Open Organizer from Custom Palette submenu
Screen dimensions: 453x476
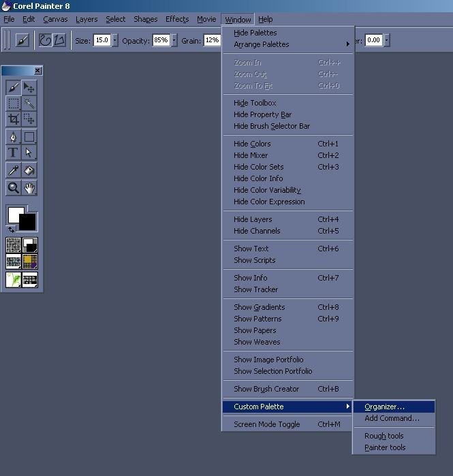point(394,407)
